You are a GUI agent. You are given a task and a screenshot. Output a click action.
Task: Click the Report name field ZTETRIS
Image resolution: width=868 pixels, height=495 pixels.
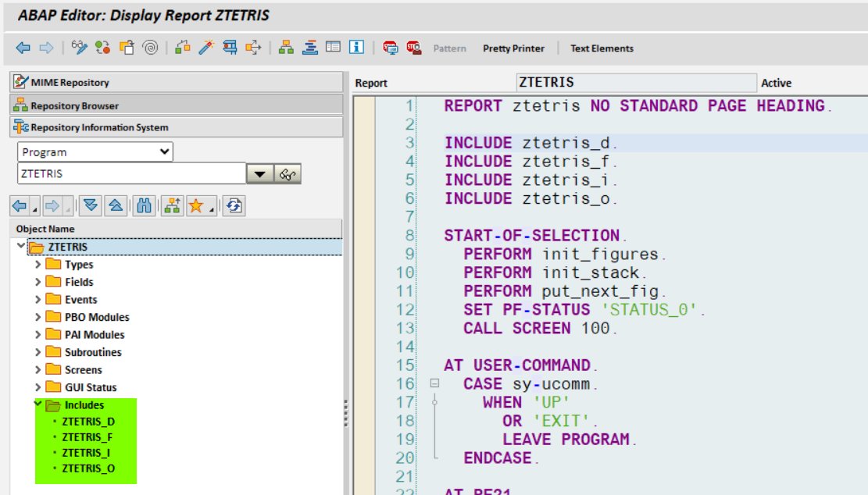click(636, 83)
